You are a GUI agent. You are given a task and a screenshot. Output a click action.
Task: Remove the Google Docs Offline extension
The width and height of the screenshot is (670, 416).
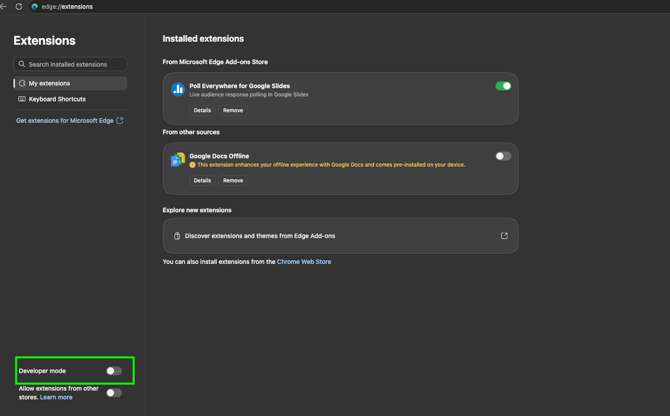click(x=233, y=180)
